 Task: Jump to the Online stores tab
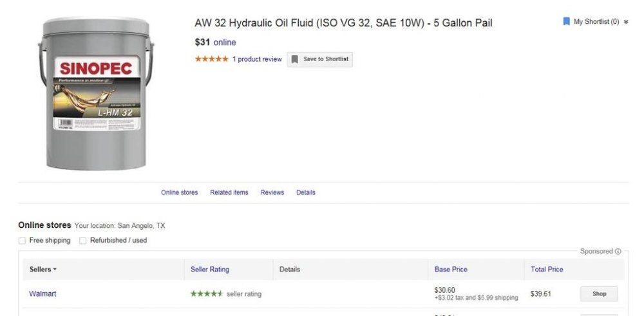tap(179, 192)
